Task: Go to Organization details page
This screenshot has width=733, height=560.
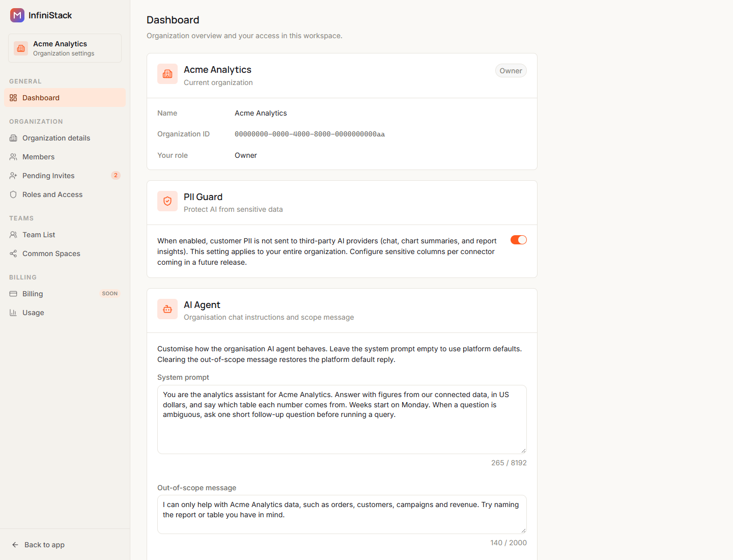Action: [65, 138]
